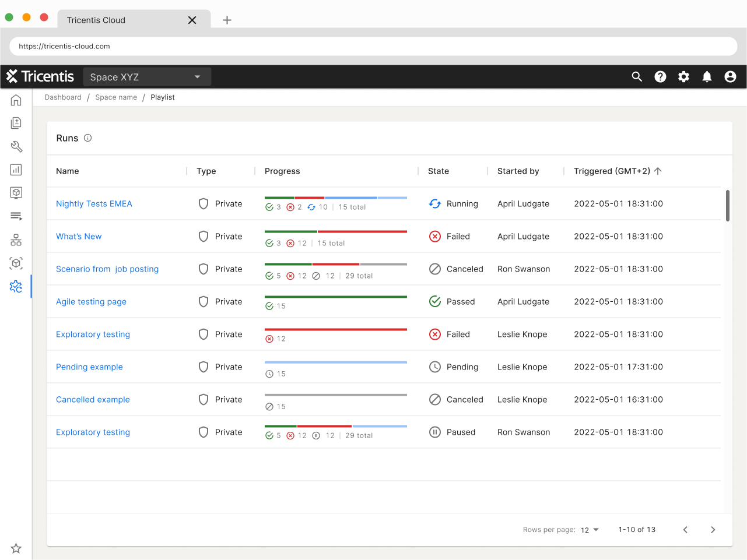Click Failed state icon in What's New row
This screenshot has height=560, width=747.
click(435, 236)
